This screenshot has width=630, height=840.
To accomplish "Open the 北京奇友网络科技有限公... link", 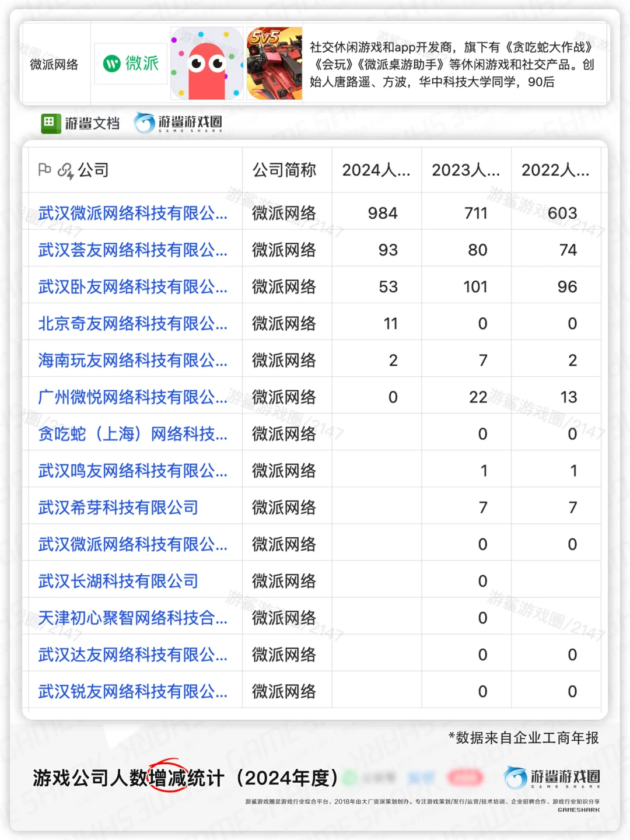I will tap(132, 323).
